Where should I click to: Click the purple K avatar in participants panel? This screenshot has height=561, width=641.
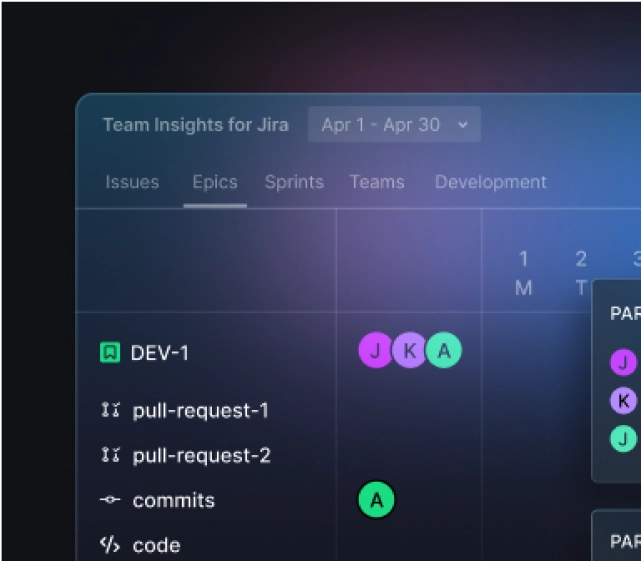pos(623,401)
